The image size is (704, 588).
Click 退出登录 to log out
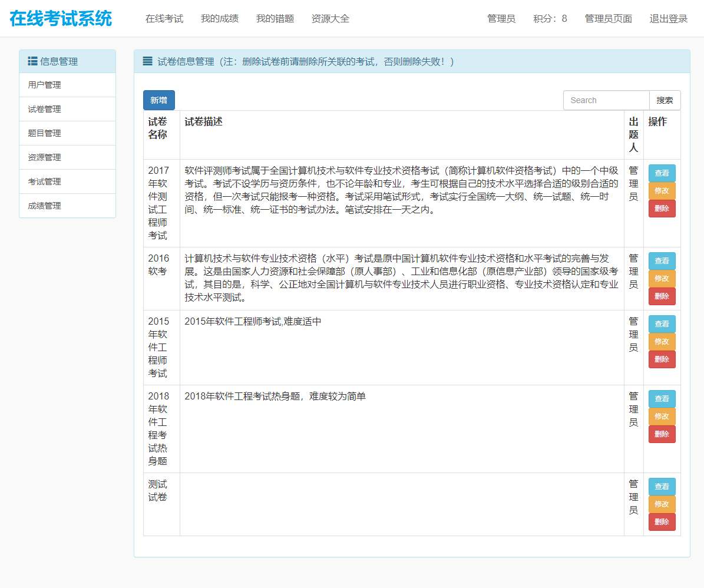(669, 18)
